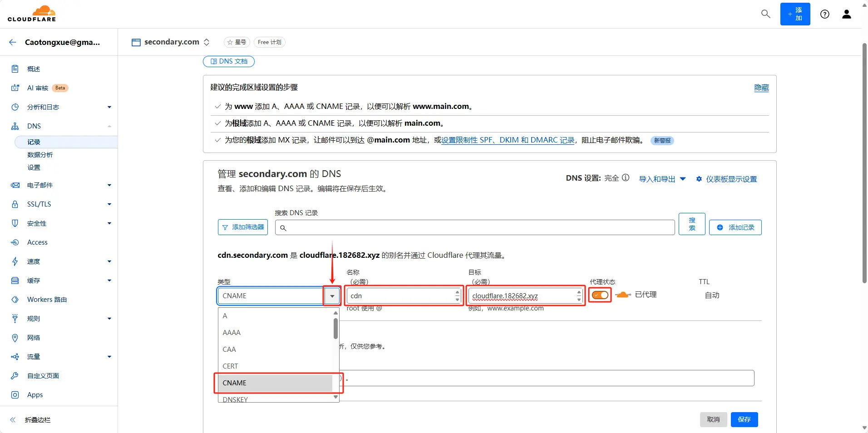This screenshot has height=433, width=868.
Task: Click the DNS network sidebar icon
Action: 15,126
